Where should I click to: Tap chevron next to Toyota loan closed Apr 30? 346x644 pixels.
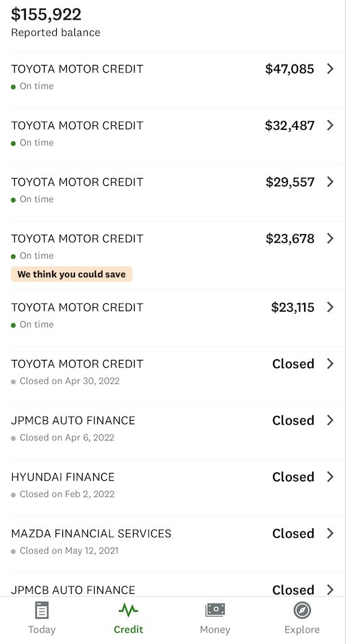pos(330,363)
